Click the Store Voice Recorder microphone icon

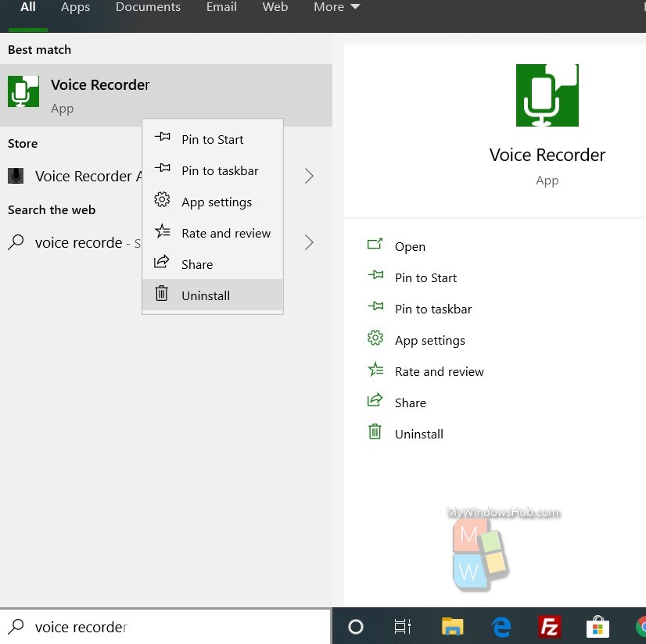(x=16, y=176)
